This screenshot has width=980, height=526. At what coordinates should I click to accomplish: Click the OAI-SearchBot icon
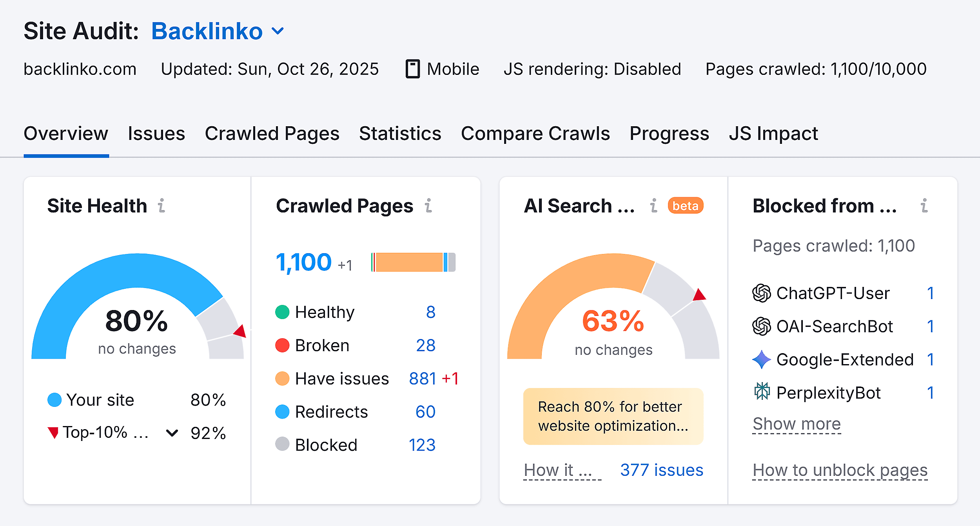762,326
